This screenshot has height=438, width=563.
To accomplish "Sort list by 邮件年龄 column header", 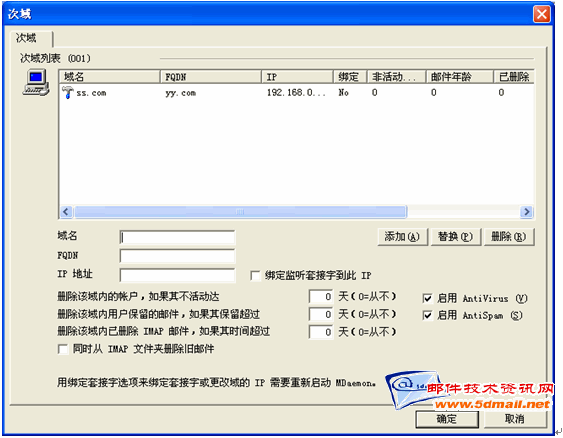I will click(459, 77).
